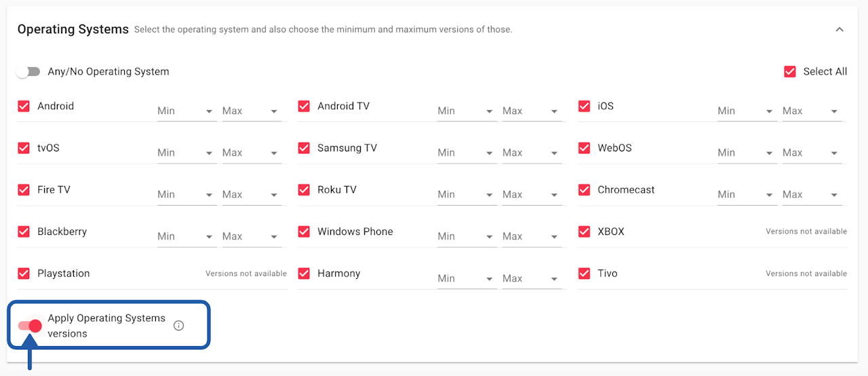Click the Tivo operating system label
This screenshot has height=376, width=868.
[x=607, y=274]
